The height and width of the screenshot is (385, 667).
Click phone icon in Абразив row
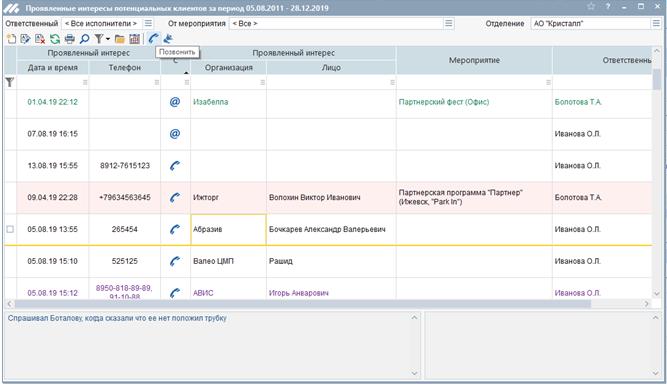tap(175, 229)
